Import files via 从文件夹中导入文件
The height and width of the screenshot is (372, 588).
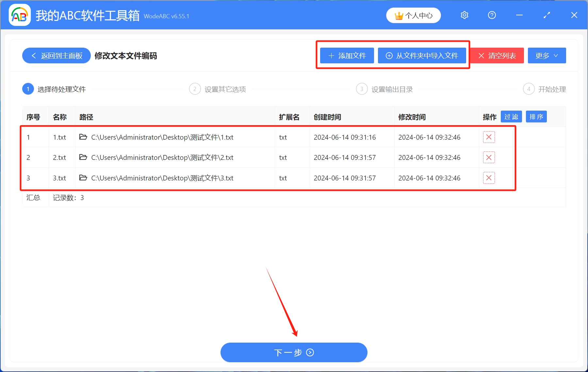click(422, 55)
